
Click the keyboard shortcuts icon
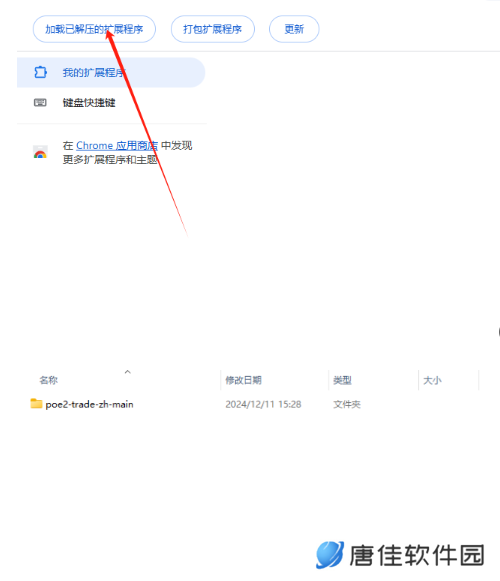pyautogui.click(x=40, y=103)
